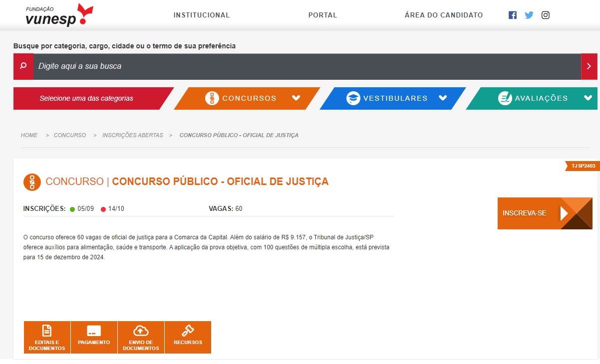Go to Área do Candidato
Viewport: 600px width, 364px height.
443,15
